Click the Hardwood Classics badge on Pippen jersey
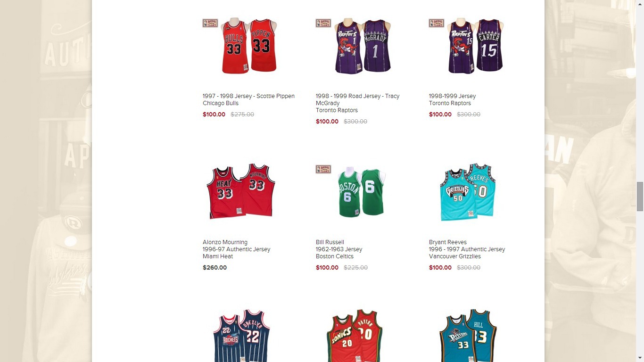This screenshot has width=644, height=362. coord(210,23)
